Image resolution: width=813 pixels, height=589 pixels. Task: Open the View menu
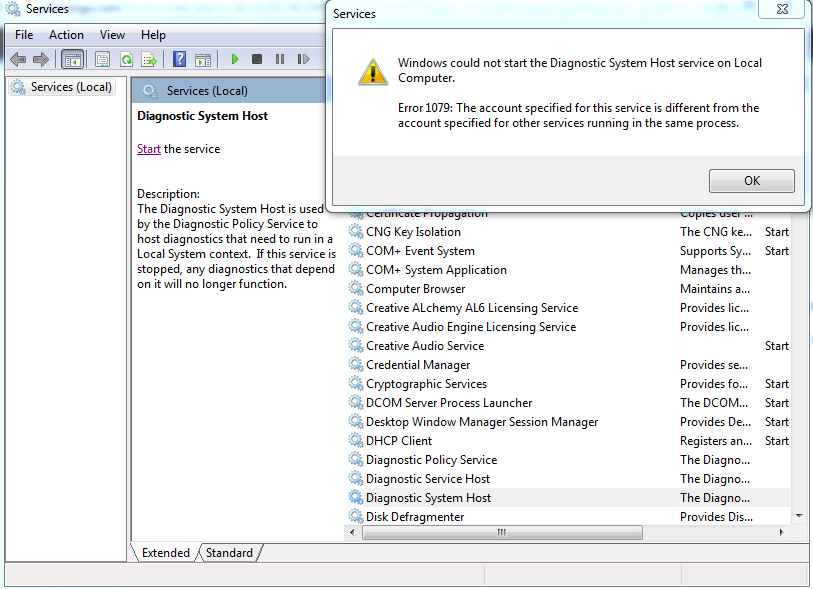click(x=112, y=35)
